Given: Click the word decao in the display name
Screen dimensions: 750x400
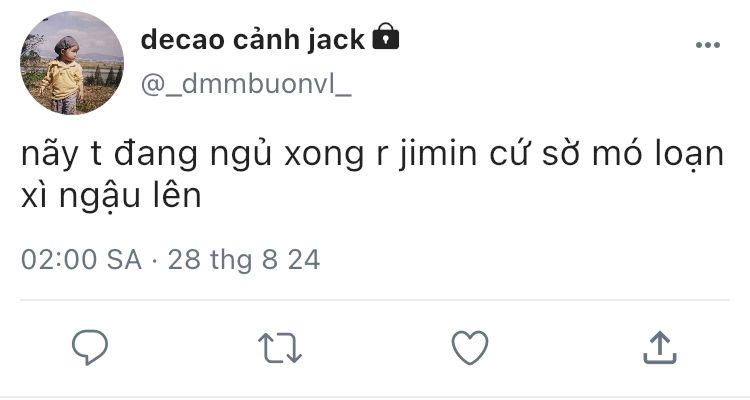Looking at the screenshot, I should pos(183,40).
